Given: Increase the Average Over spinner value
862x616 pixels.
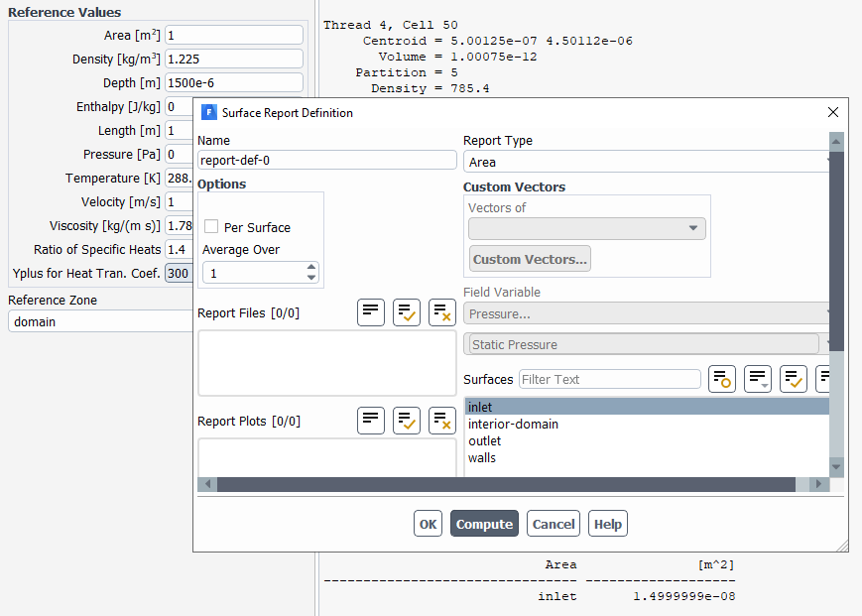Looking at the screenshot, I should pyautogui.click(x=311, y=267).
